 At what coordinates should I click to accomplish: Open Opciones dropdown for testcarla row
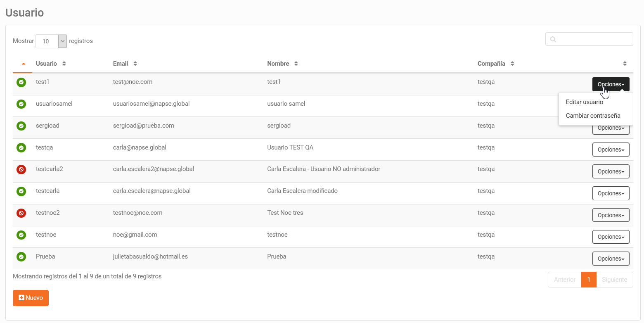click(x=611, y=193)
